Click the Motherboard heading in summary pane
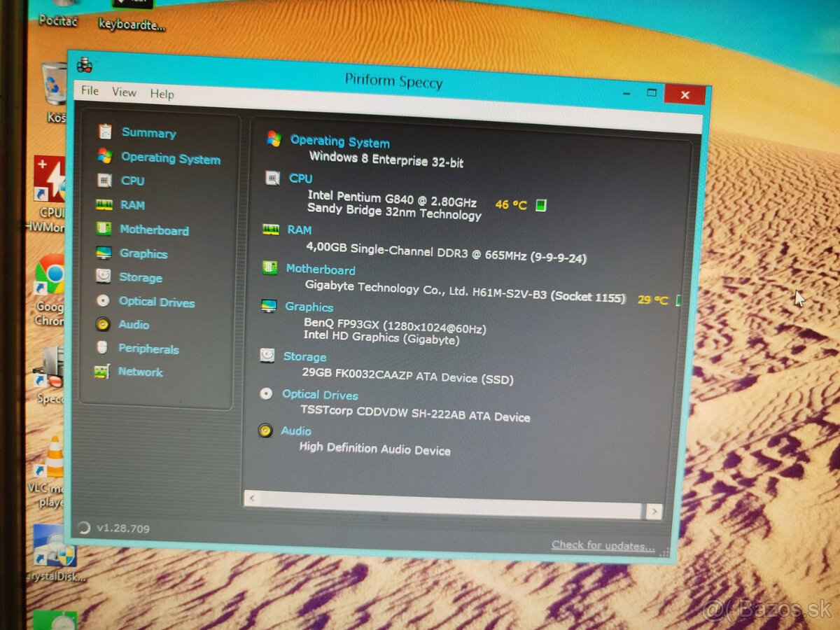The height and width of the screenshot is (630, 840). (x=320, y=269)
